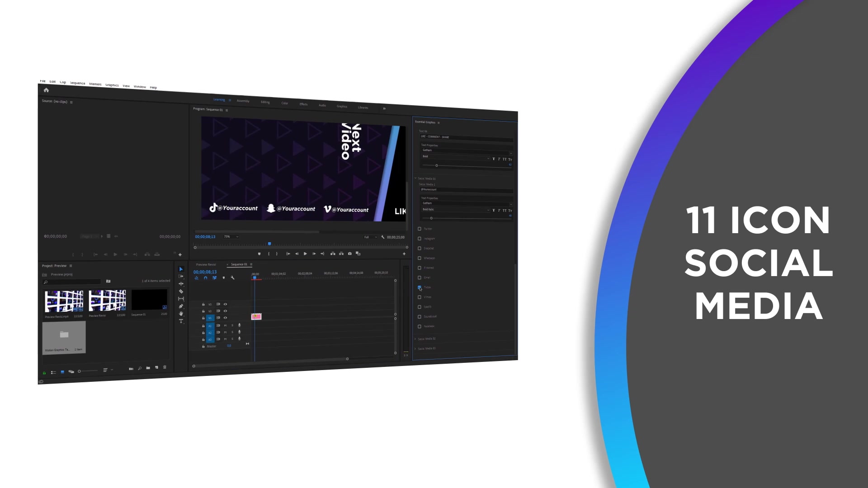Go to Out point in Program monitor
This screenshot has width=868, height=488.
coord(322,253)
